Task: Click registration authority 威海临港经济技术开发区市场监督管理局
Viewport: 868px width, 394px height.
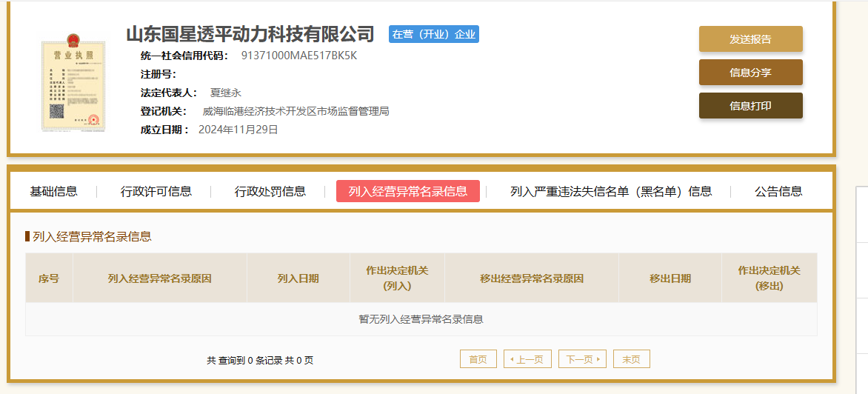Action: click(296, 111)
